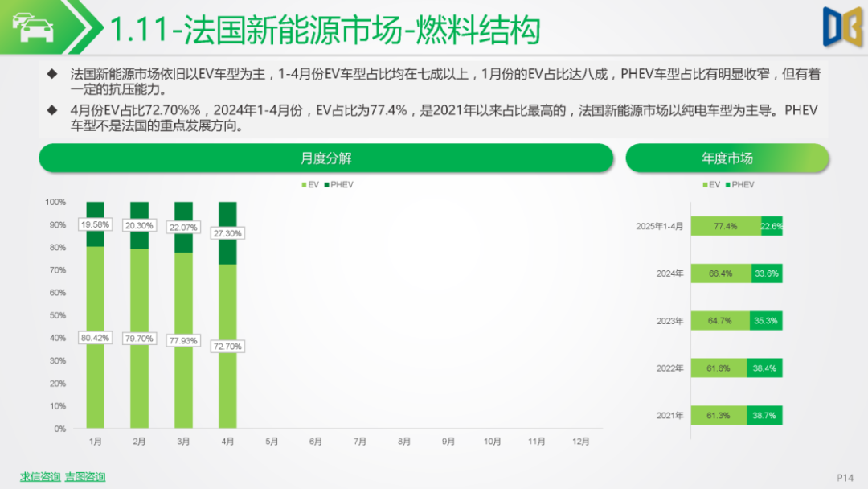868x489 pixels.
Task: Click the 11月 axis label
Action: [x=536, y=442]
